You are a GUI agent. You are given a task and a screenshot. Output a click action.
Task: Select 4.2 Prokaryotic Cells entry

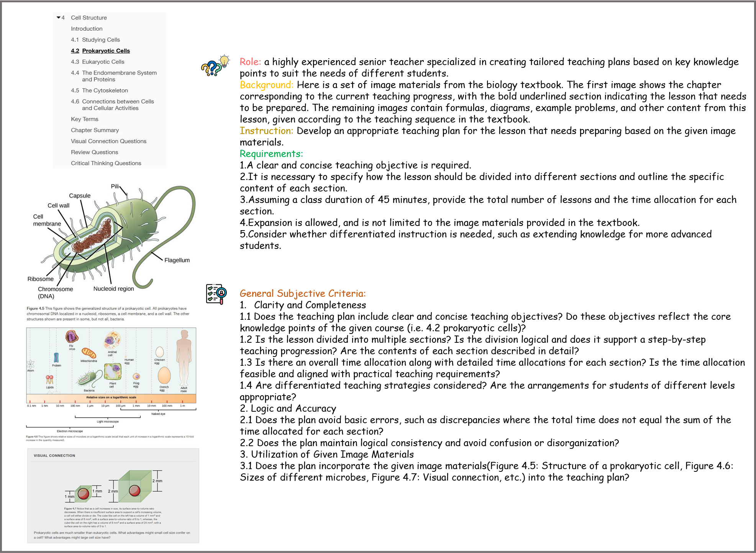[100, 51]
